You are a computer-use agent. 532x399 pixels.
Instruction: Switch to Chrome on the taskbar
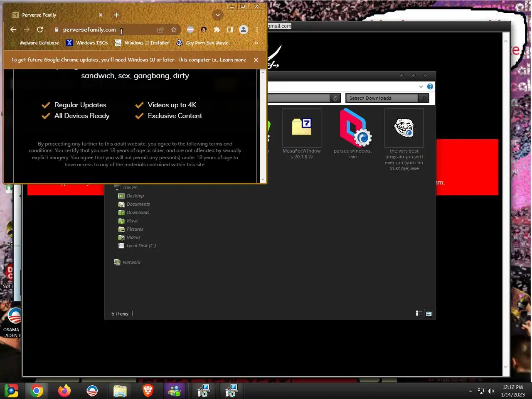click(37, 391)
